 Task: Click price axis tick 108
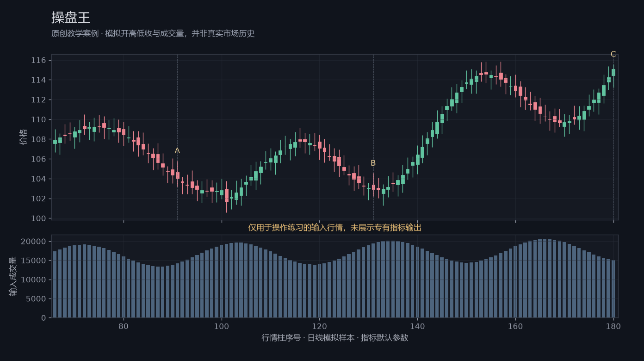38,139
